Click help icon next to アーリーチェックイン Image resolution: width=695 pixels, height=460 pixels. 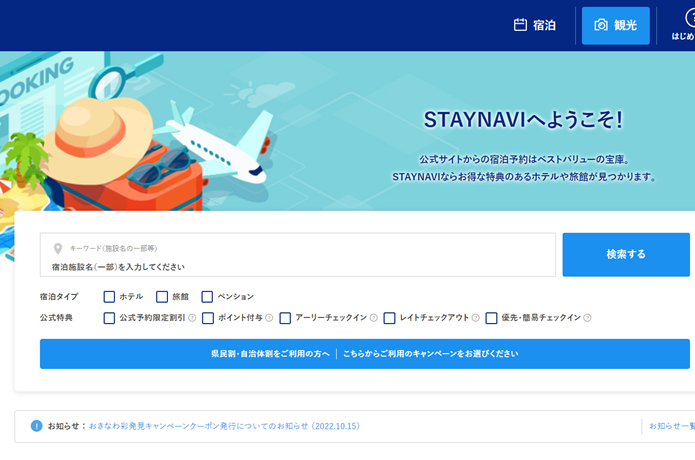click(x=374, y=318)
